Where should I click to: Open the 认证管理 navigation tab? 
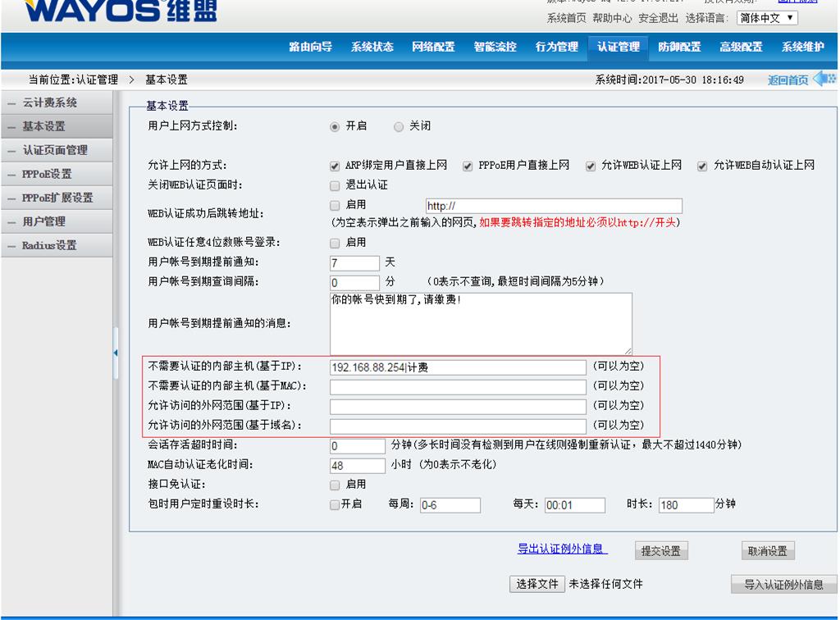(618, 47)
